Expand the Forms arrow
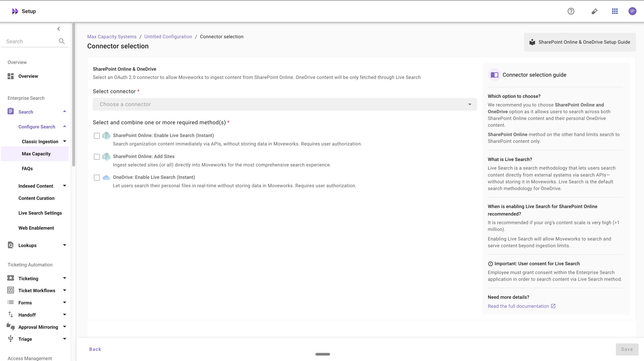This screenshot has height=361, width=644. [x=64, y=303]
